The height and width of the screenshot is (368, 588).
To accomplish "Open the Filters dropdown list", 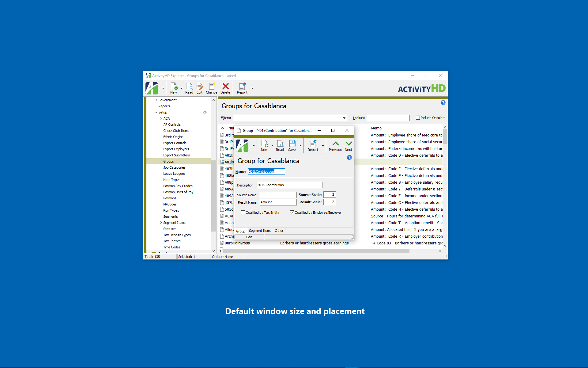I will pos(344,118).
